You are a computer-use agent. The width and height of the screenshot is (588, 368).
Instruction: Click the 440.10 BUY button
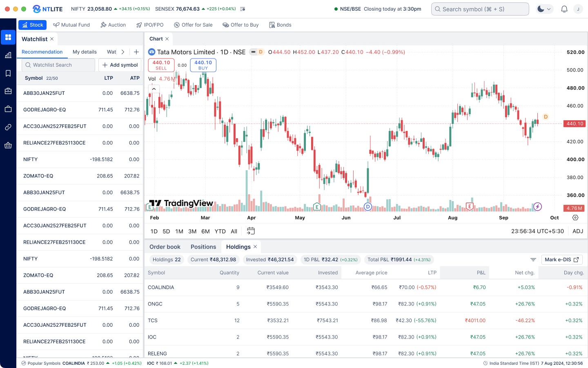point(203,65)
